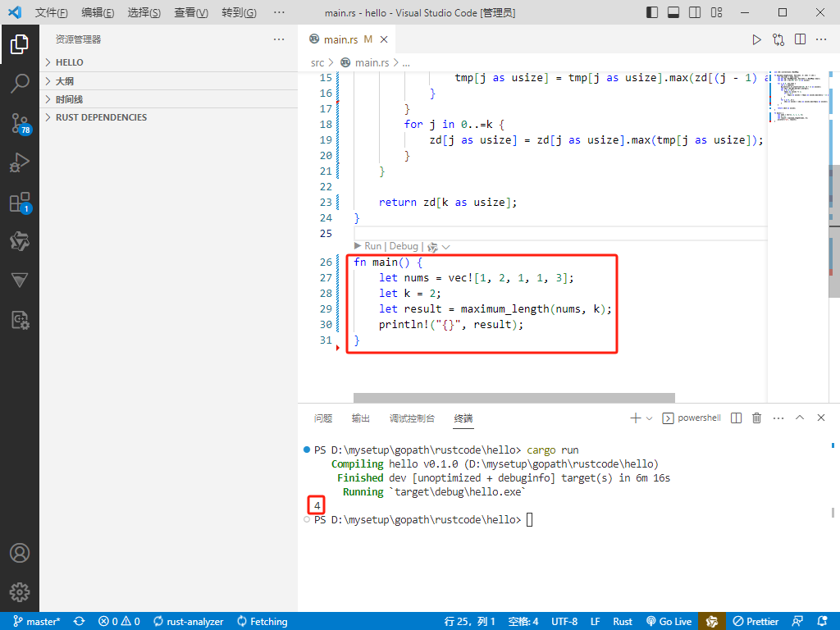
Task: Select the powershell terminal entry
Action: pyautogui.click(x=692, y=418)
